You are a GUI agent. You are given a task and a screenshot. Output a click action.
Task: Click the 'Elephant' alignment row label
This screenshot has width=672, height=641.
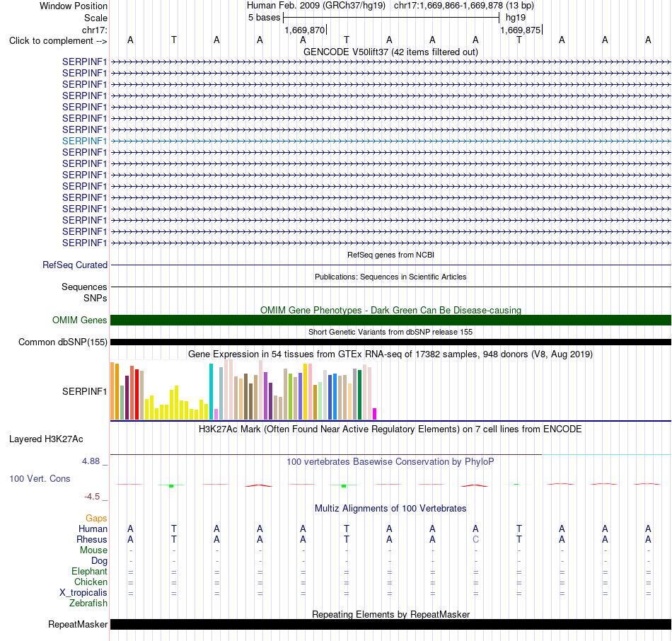point(90,571)
